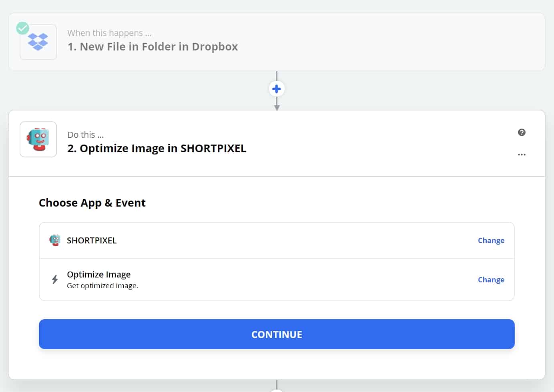Image resolution: width=554 pixels, height=392 pixels.
Task: Click the large ShortPixel robot icon
Action: [x=38, y=139]
